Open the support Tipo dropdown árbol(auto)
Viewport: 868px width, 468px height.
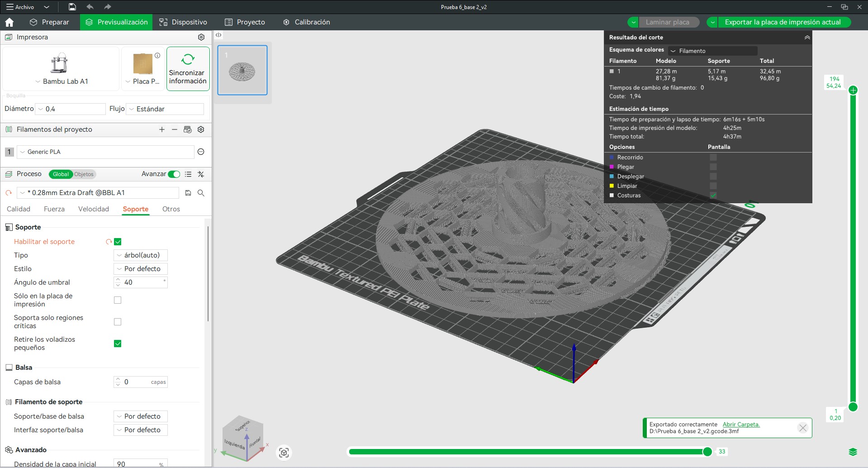tap(141, 255)
